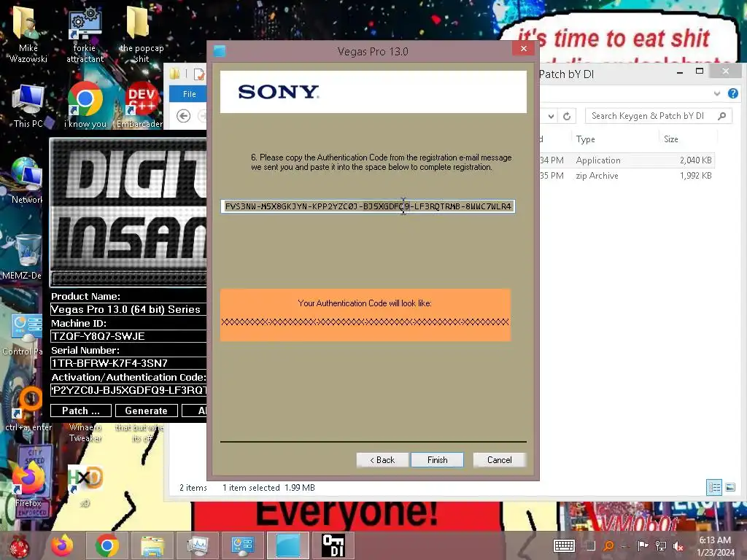747x560 pixels.
Task: Open the Network desktop icon
Action: (27, 181)
